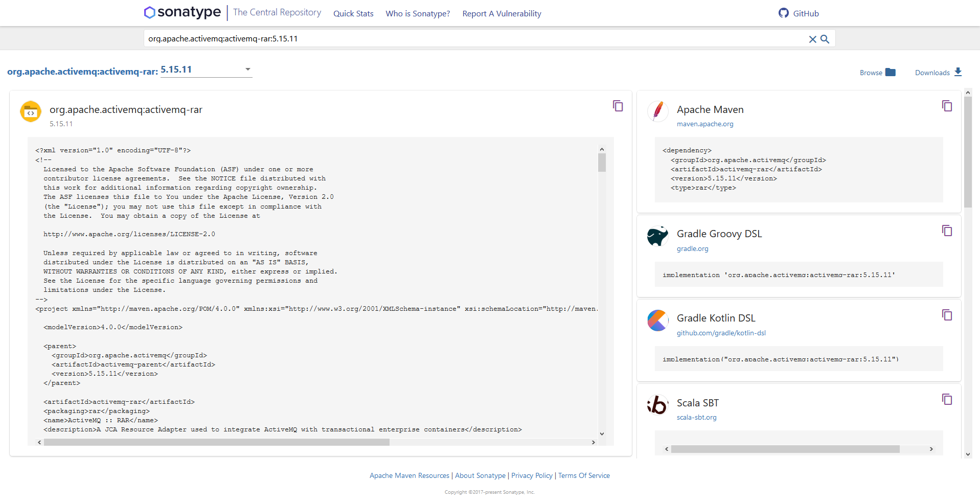The width and height of the screenshot is (980, 504).
Task: Go to Who is Sonatype? page
Action: pyautogui.click(x=418, y=14)
